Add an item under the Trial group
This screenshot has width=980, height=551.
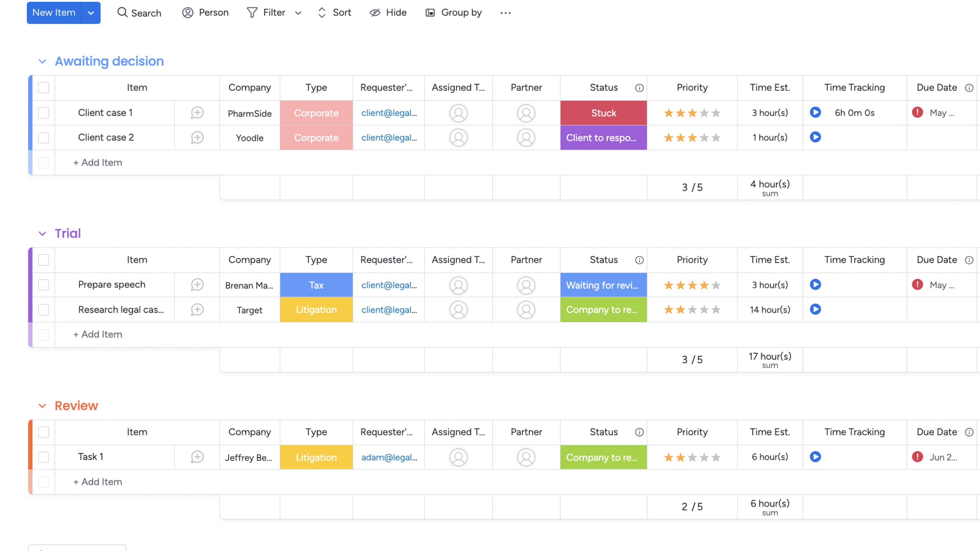(x=97, y=334)
